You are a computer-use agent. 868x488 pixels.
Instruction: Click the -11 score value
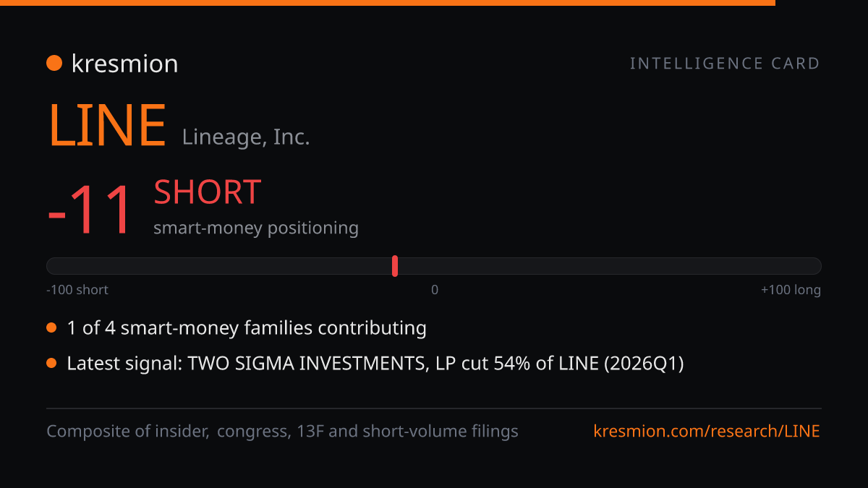click(90, 210)
